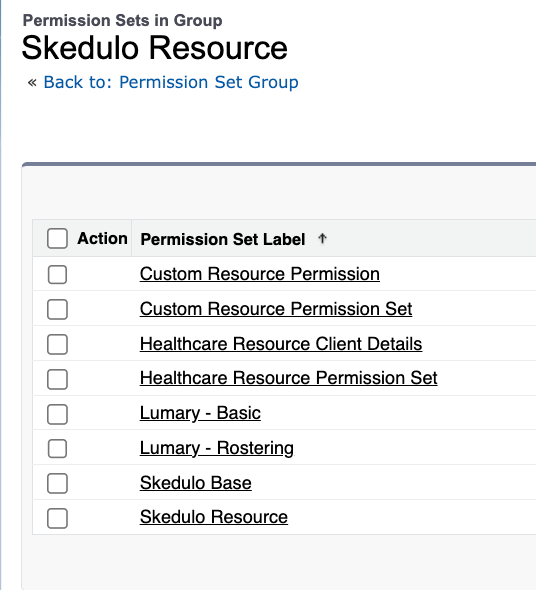Image resolution: width=536 pixels, height=590 pixels.
Task: Open the Custom Resource Permission link
Action: pyautogui.click(x=260, y=274)
